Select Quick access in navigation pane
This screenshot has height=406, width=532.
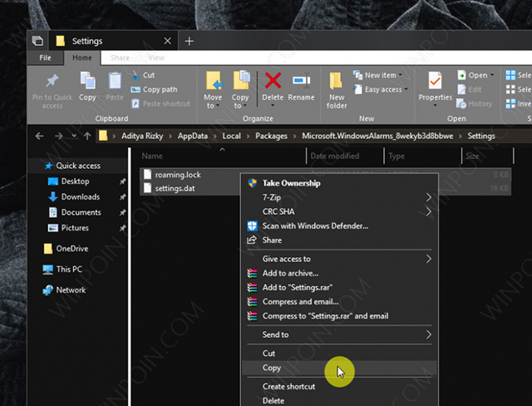tap(78, 166)
